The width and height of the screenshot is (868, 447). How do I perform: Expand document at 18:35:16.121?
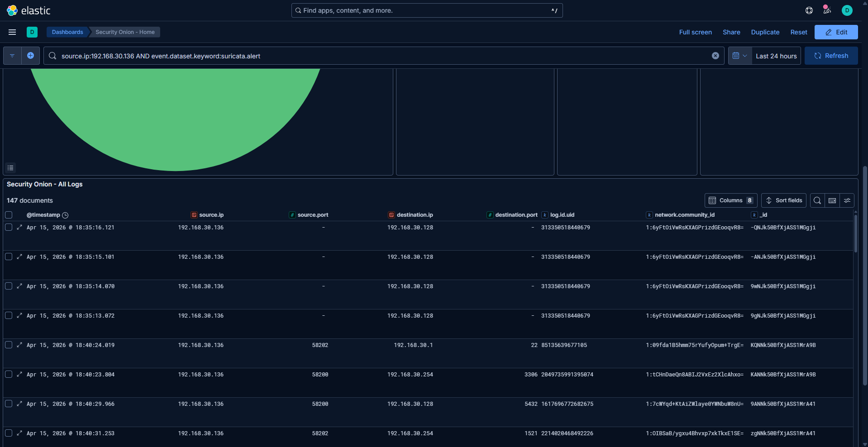19,228
